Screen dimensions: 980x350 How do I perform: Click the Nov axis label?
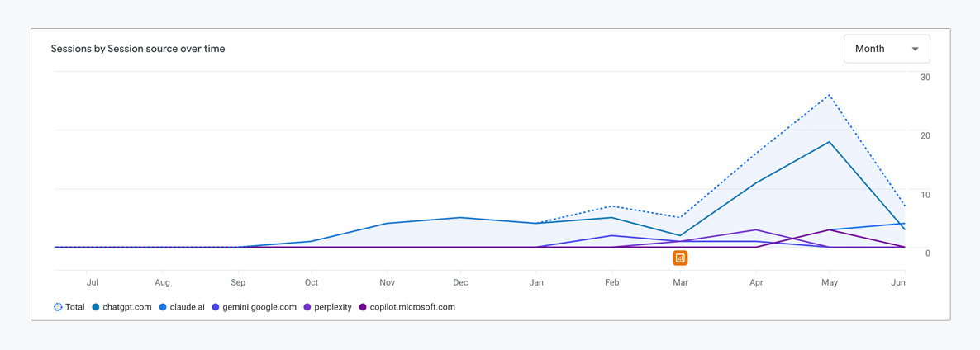[388, 282]
